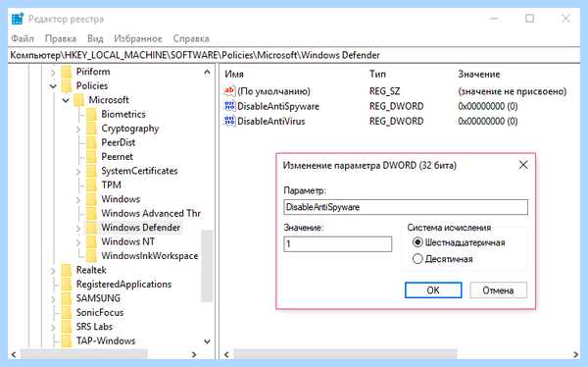Click the Windows Advanced Thr folder icon
This screenshot has width=588, height=367.
(x=91, y=213)
